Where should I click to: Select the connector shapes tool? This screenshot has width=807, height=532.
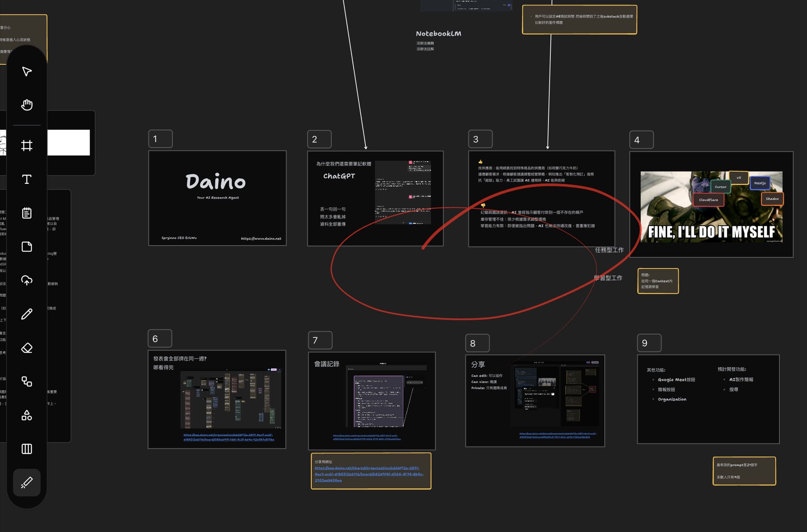coord(27,381)
